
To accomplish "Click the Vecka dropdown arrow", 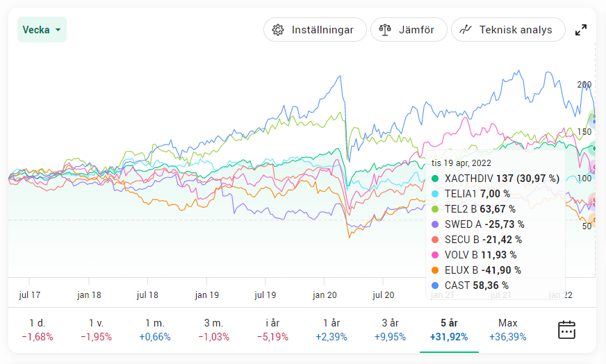I will pos(58,30).
